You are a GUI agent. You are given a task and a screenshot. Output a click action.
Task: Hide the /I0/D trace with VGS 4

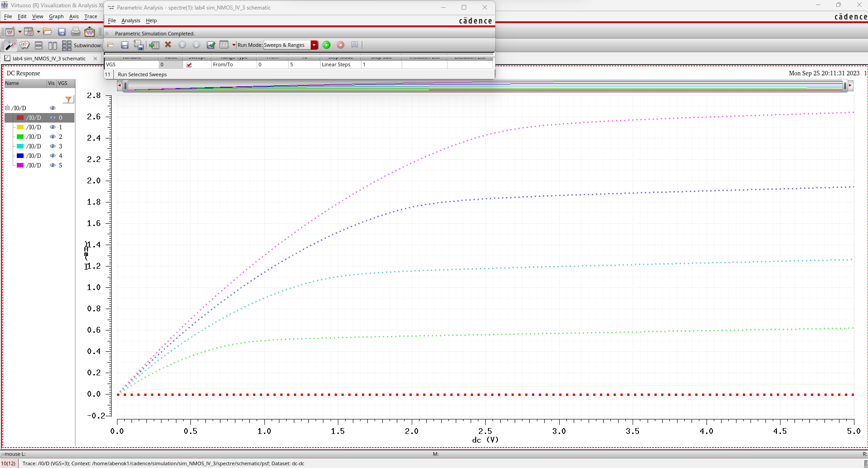coord(53,156)
